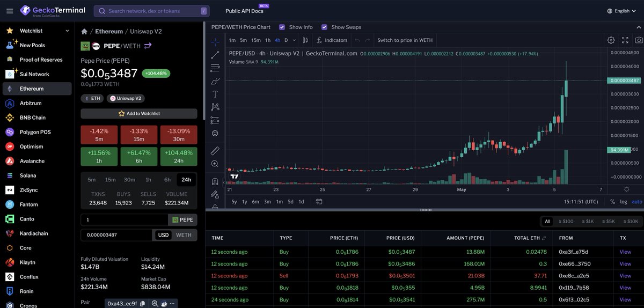Select the Text annotation tool
The image size is (644, 308).
[215, 94]
